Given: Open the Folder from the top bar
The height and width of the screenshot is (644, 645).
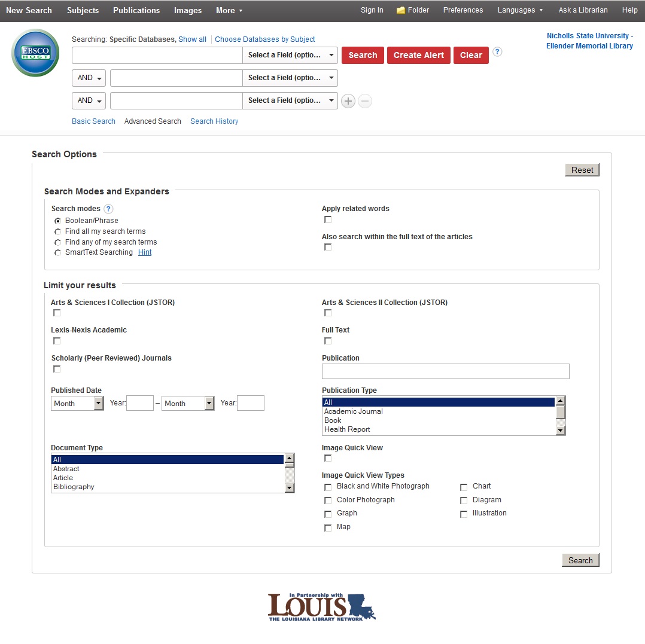Looking at the screenshot, I should [412, 10].
